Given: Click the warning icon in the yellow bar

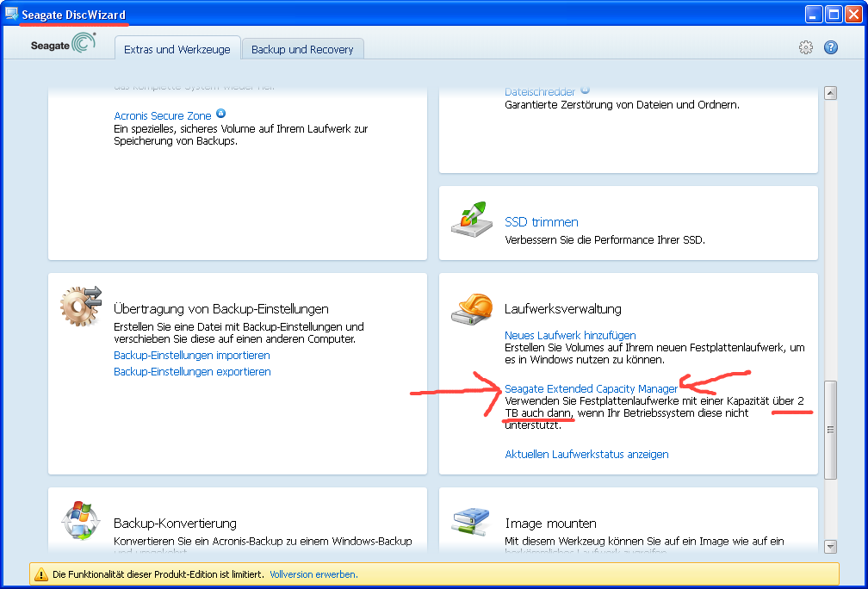Looking at the screenshot, I should tap(41, 574).
